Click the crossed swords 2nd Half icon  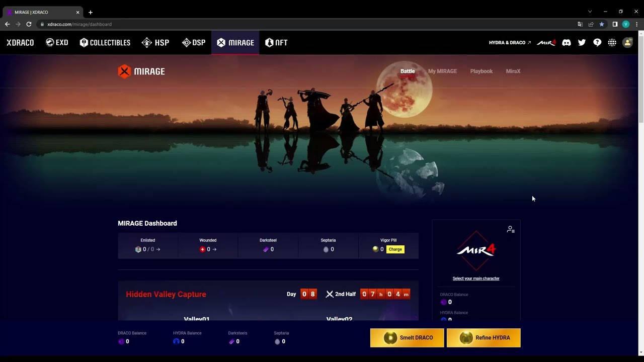(x=330, y=294)
